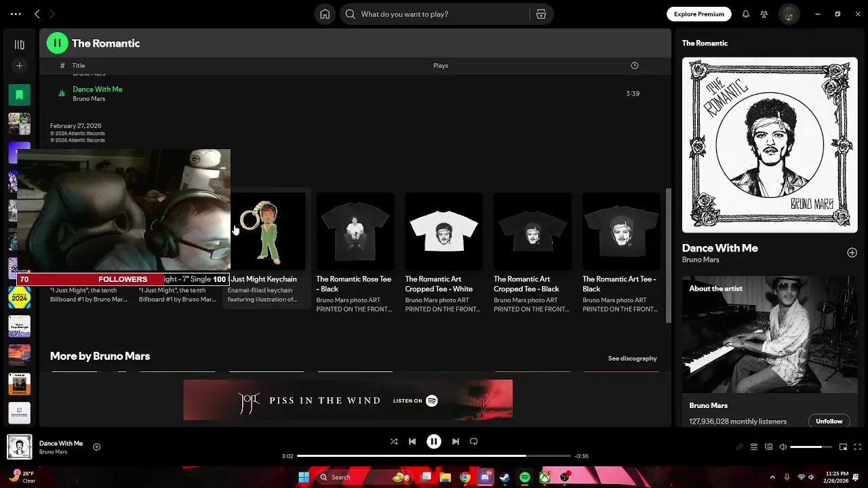Open the three-dot app menu
868x488 pixels.
pyautogui.click(x=16, y=14)
